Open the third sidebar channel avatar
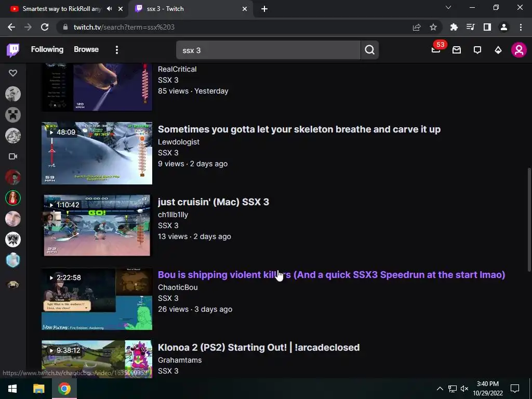532x399 pixels. click(13, 136)
